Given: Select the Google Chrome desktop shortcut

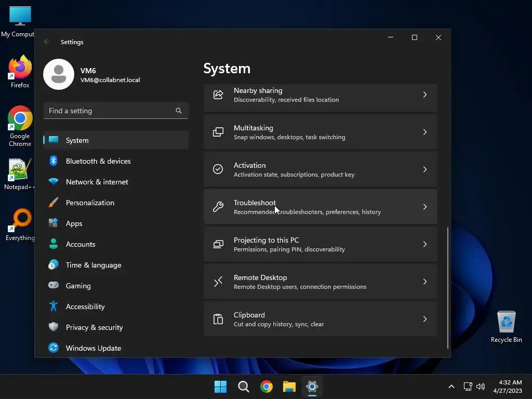Looking at the screenshot, I should point(20,126).
